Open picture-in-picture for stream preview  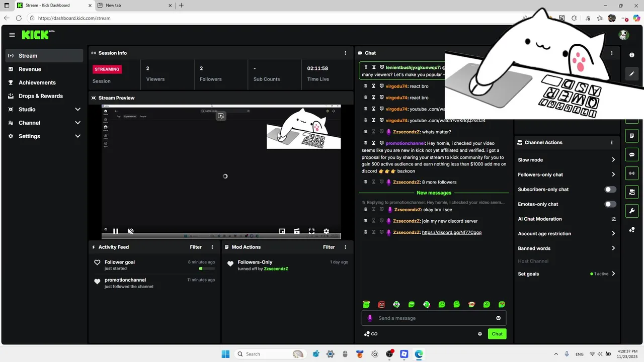282,231
